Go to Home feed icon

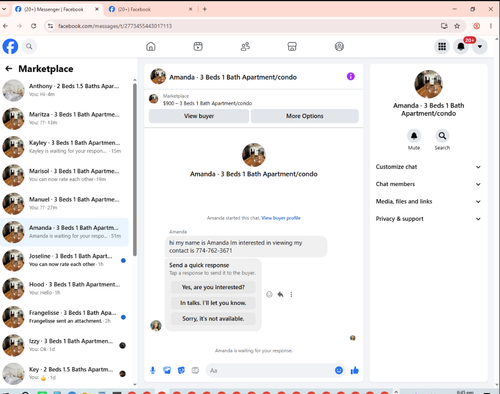coord(151,46)
